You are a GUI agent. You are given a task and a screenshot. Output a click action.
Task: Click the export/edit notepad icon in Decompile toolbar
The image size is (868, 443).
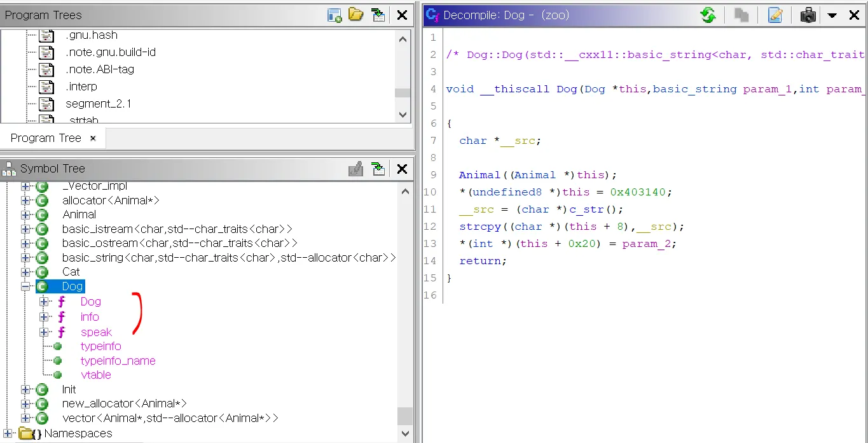point(775,15)
